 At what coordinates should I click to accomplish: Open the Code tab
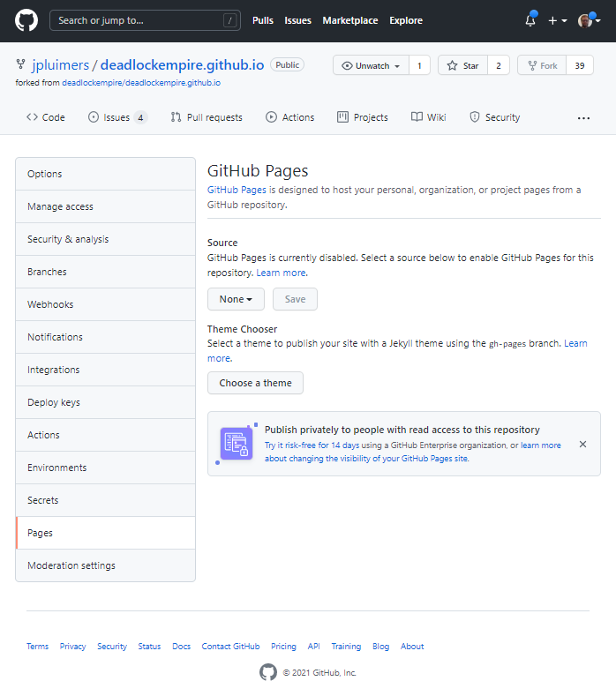point(46,117)
